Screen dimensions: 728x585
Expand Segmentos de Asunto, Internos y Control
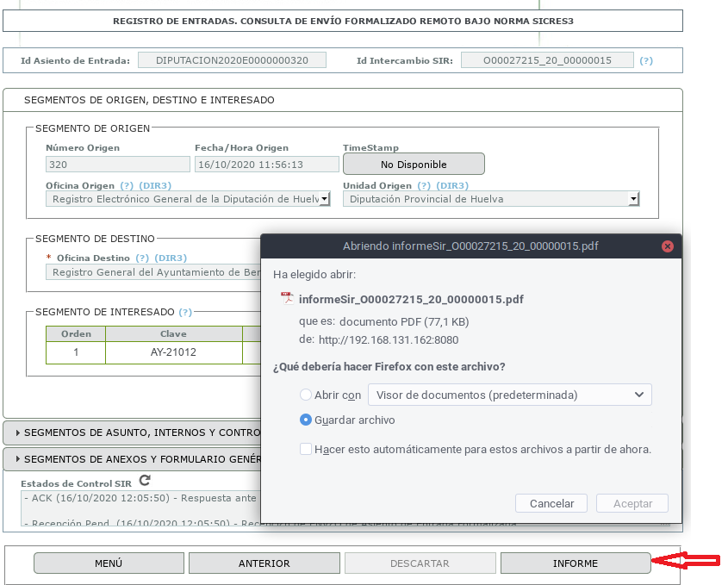(x=133, y=433)
